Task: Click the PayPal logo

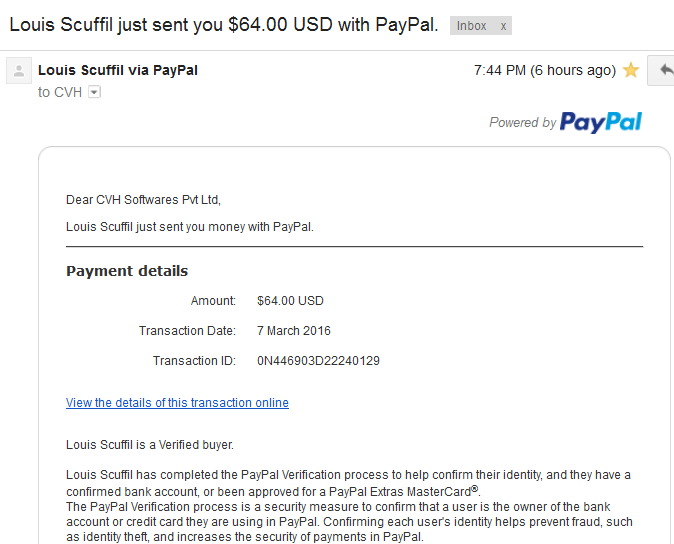Action: point(600,122)
